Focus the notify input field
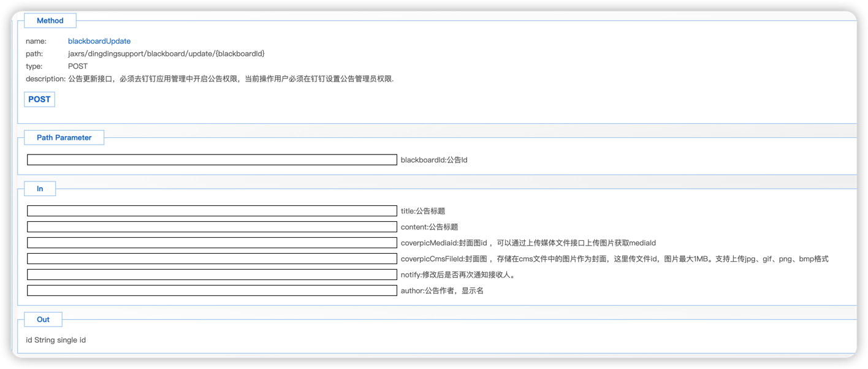This screenshot has height=369, width=868. pyautogui.click(x=212, y=275)
